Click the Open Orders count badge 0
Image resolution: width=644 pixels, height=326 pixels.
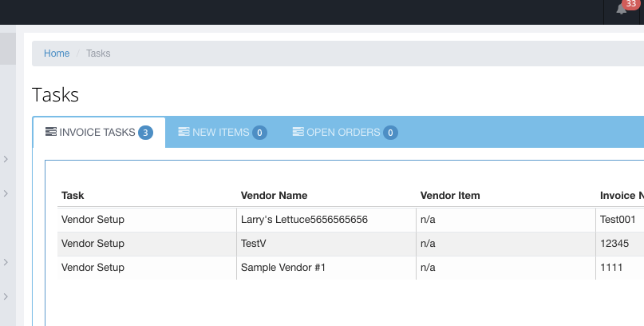coord(390,133)
